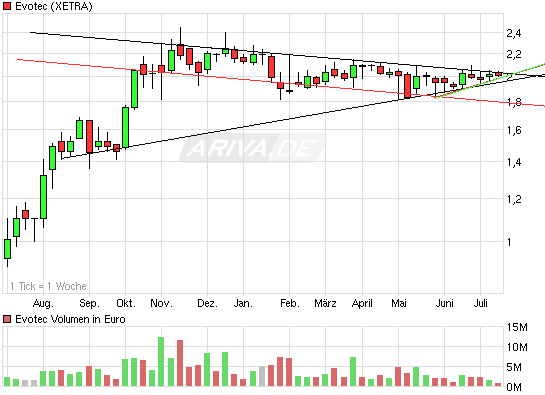The height and width of the screenshot is (395, 545).
Task: Click the 'Evotec (XETRA)' chart title
Action: tap(54, 6)
